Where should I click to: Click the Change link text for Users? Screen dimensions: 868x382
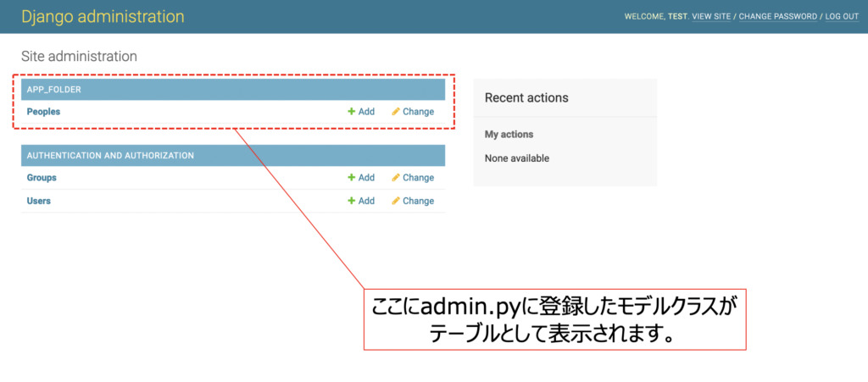click(x=419, y=202)
